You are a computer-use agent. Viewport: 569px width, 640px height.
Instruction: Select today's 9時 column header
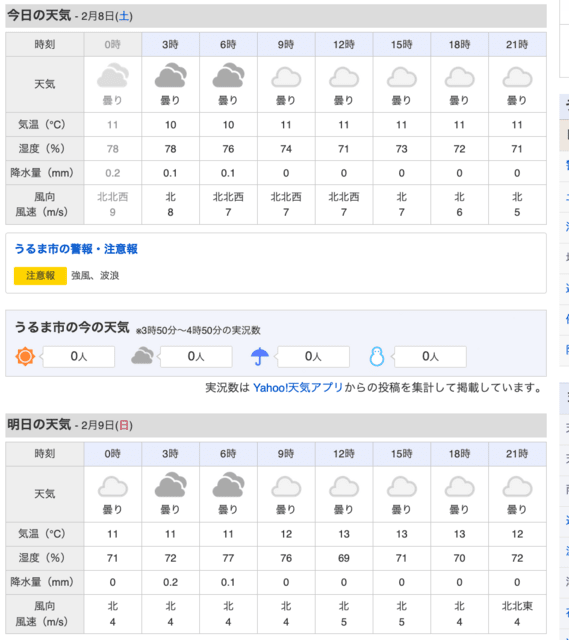pyautogui.click(x=286, y=44)
